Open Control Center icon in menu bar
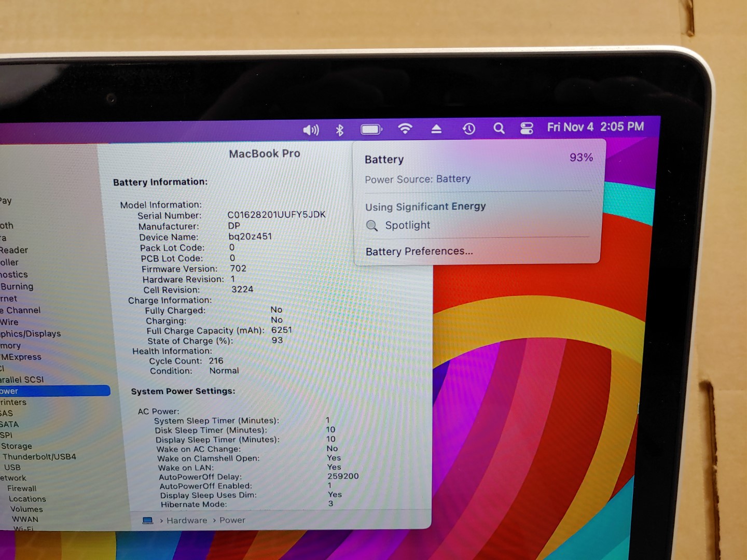The image size is (747, 560). click(x=527, y=128)
